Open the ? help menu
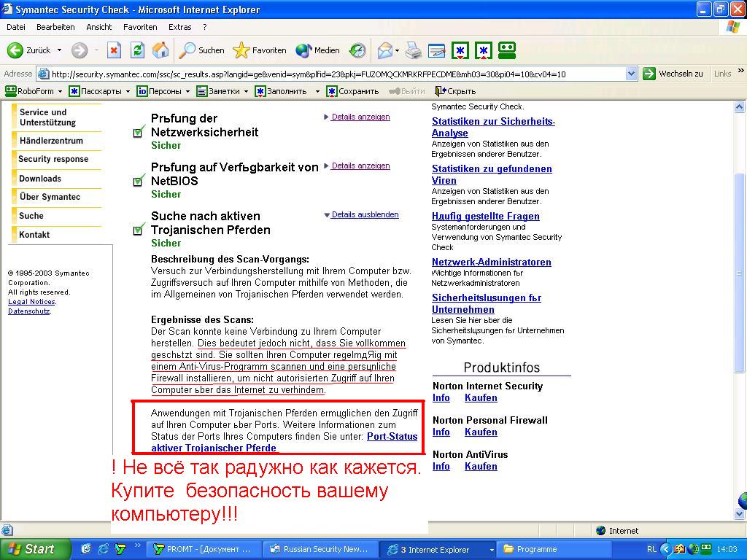Screen dimensions: 747x560 pos(205,27)
